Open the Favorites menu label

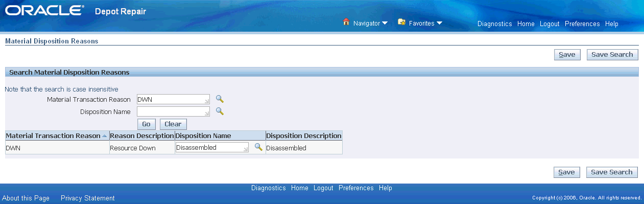[421, 24]
